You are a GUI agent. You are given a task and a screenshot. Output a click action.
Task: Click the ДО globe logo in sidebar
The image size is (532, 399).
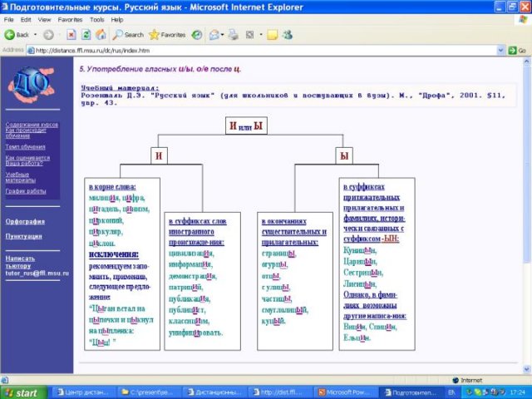point(32,85)
